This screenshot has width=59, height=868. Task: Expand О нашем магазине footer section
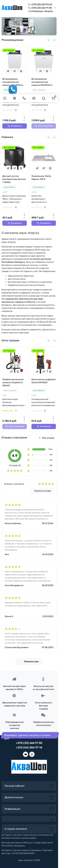click(x=29, y=829)
